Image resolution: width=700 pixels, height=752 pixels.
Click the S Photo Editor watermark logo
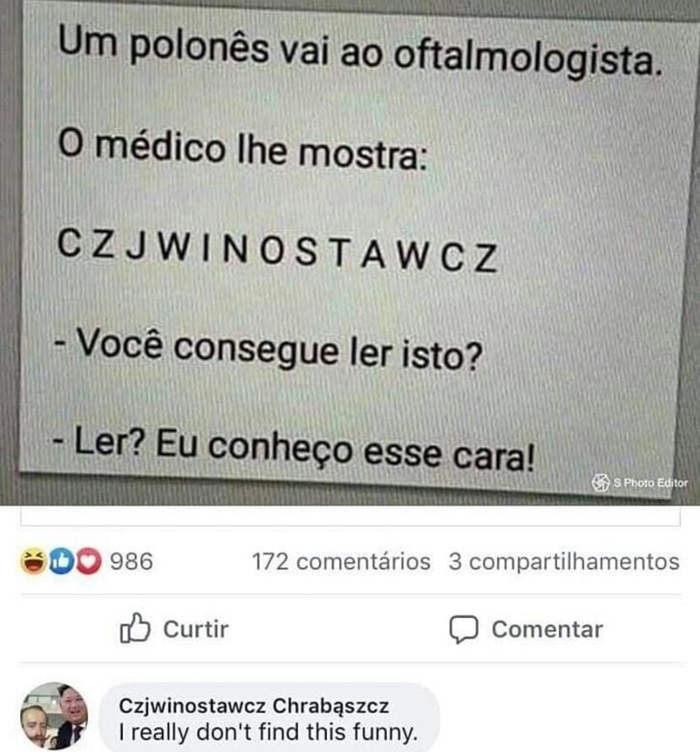pyautogui.click(x=600, y=482)
